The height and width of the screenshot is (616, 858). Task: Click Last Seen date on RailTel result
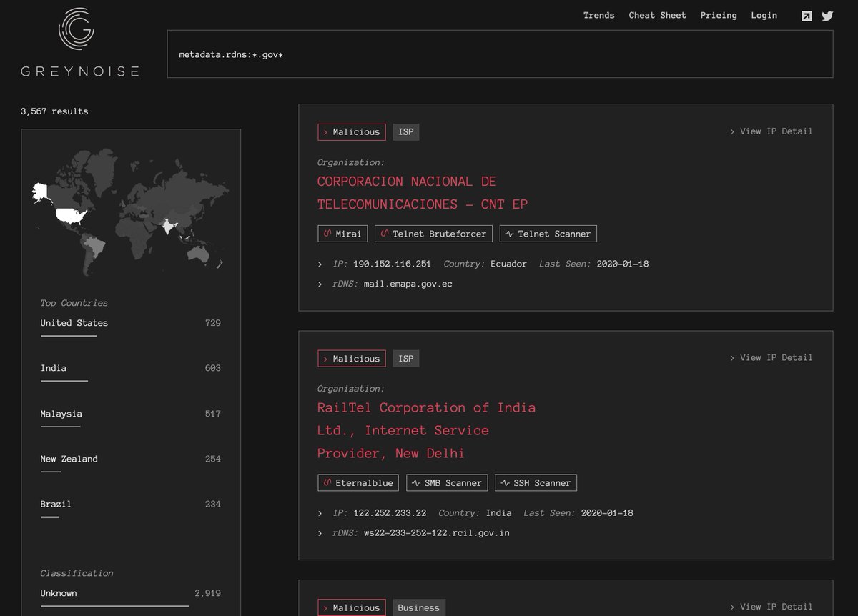pyautogui.click(x=607, y=513)
